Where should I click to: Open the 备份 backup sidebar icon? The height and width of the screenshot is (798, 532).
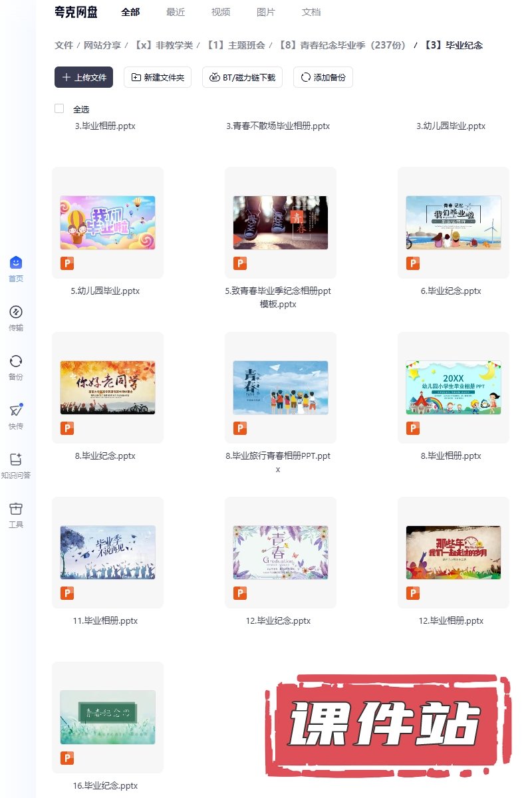[x=16, y=362]
